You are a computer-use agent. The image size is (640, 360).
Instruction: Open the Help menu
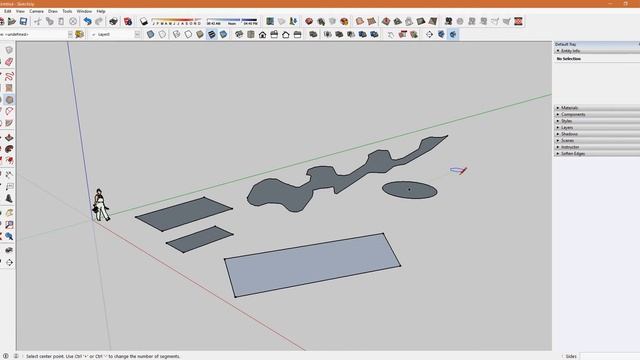tap(101, 11)
